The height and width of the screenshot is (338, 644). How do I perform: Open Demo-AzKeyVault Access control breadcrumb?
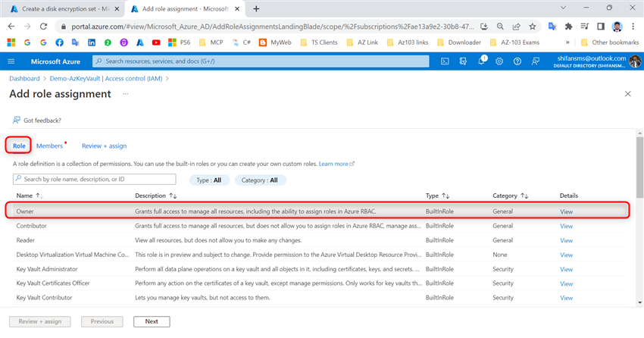[x=106, y=79]
